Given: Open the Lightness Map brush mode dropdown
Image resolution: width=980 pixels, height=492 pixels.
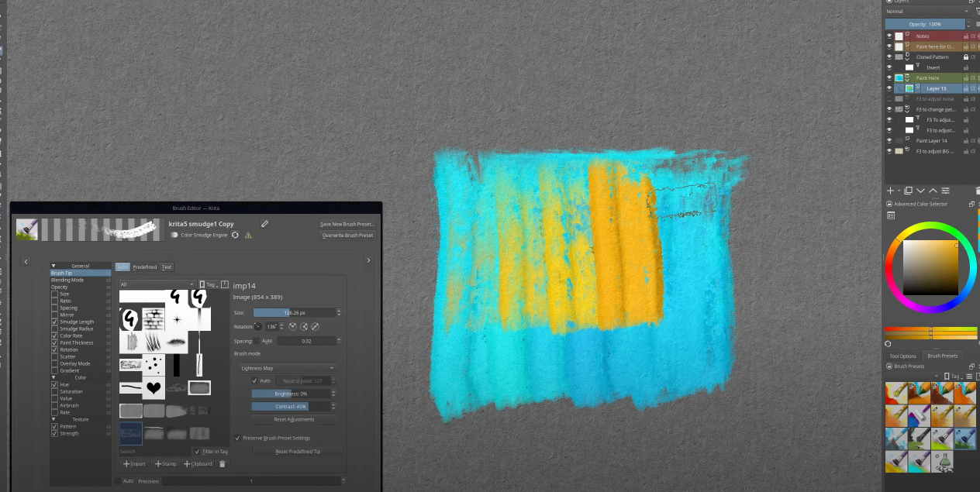Looking at the screenshot, I should (x=287, y=368).
